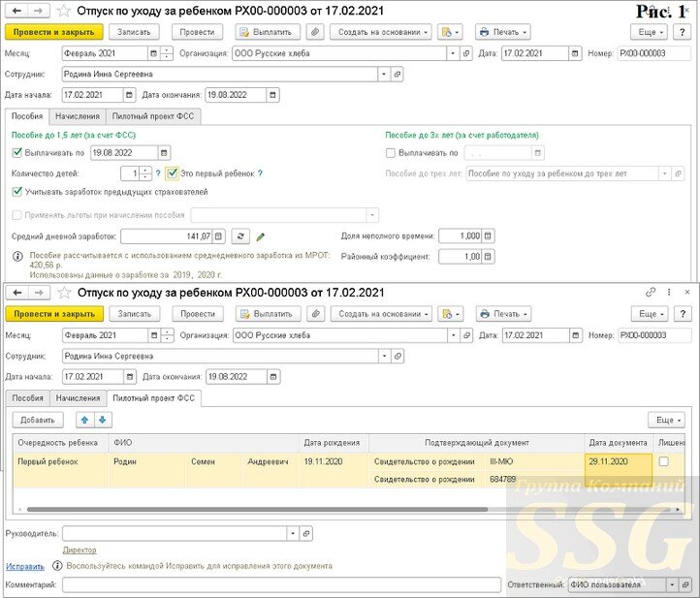Switch to Пилотный проект ФСС tab in upper window

coord(153,116)
